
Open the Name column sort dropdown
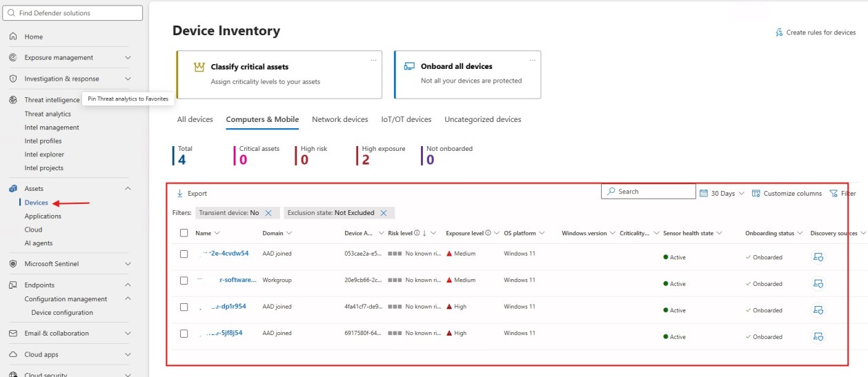[217, 233]
